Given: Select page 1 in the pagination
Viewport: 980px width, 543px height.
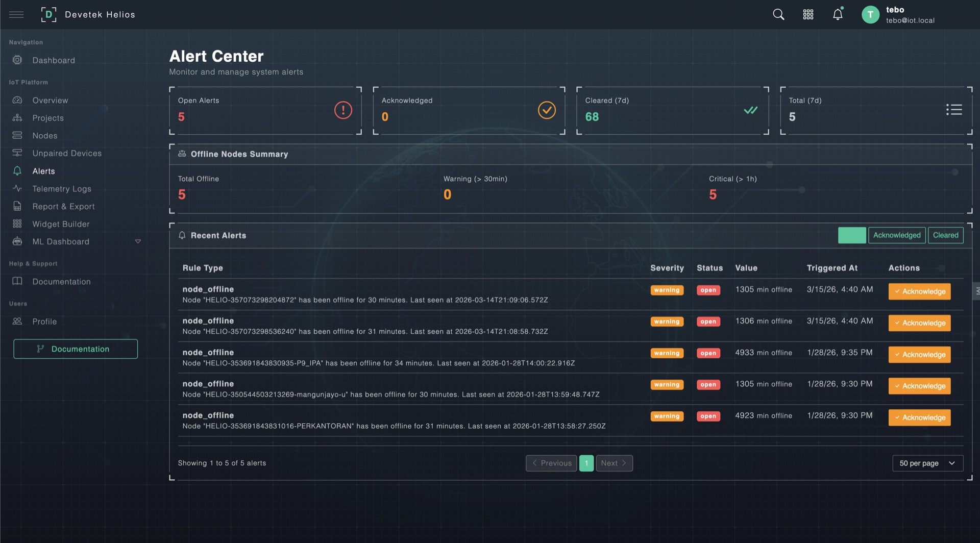Looking at the screenshot, I should [x=586, y=463].
